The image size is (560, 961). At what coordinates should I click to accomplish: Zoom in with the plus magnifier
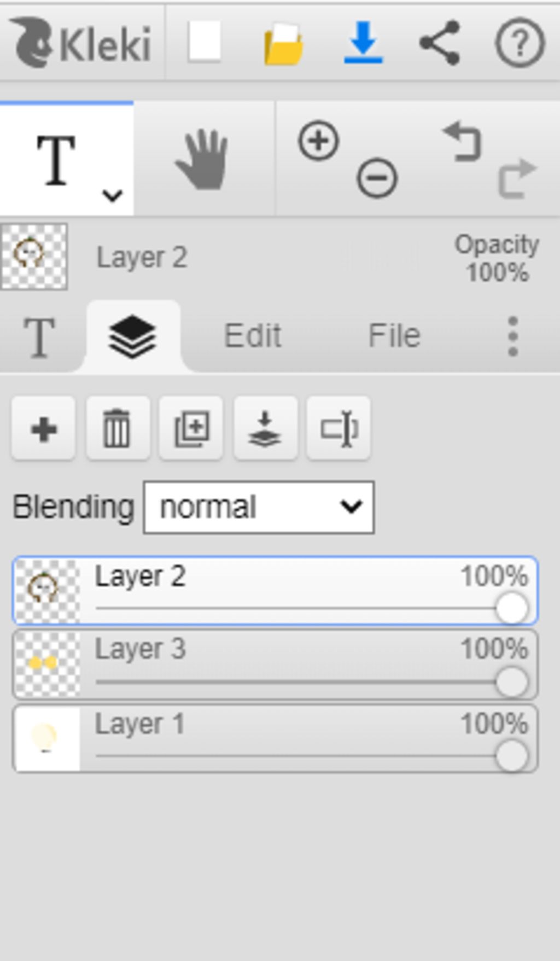(318, 141)
